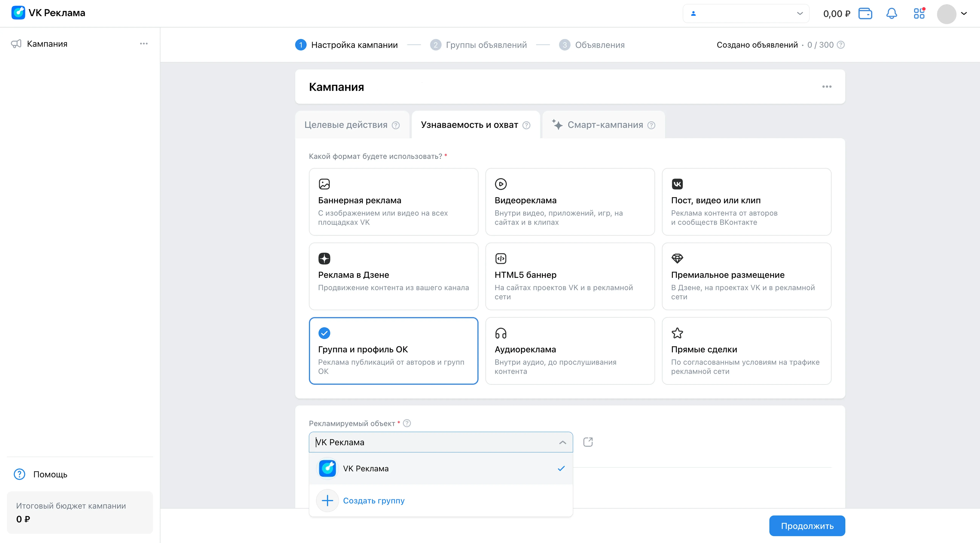Show help for Создано объявлений counter
The width and height of the screenshot is (980, 543).
(x=841, y=45)
